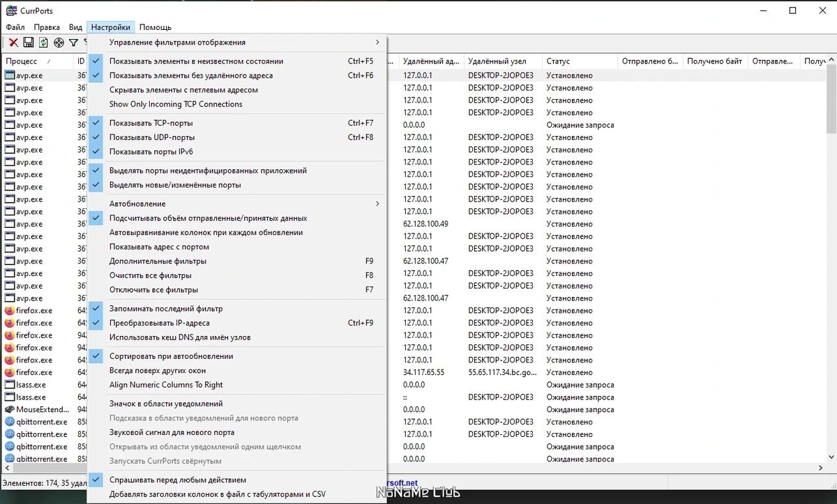Sort by the "Получено байт" column header
This screenshot has width=837, height=504.
click(x=716, y=61)
